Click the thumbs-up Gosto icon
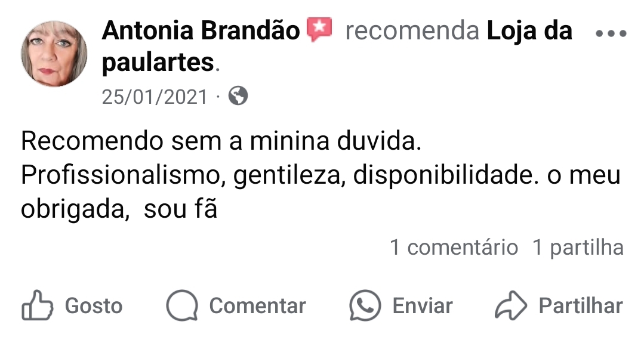 36,306
